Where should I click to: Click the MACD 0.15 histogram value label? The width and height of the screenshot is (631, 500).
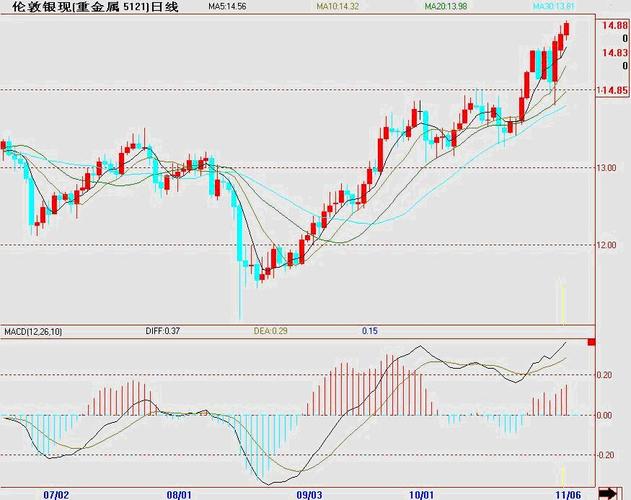click(x=370, y=331)
